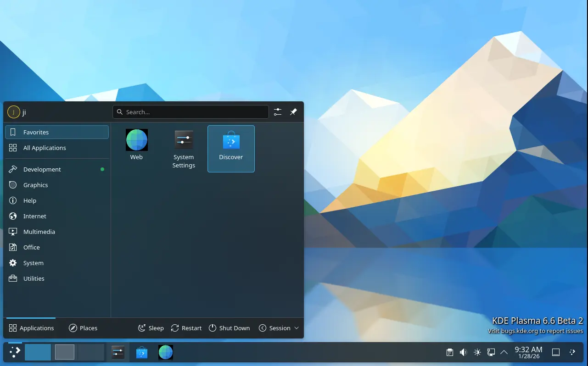Switch to the second virtual desktop in pager
The height and width of the screenshot is (366, 588).
tap(65, 352)
